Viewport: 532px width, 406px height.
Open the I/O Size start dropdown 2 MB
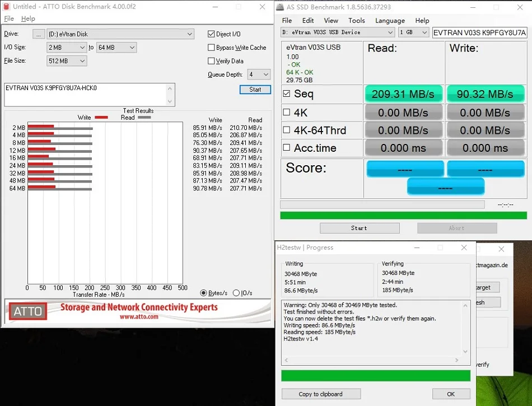(67, 48)
